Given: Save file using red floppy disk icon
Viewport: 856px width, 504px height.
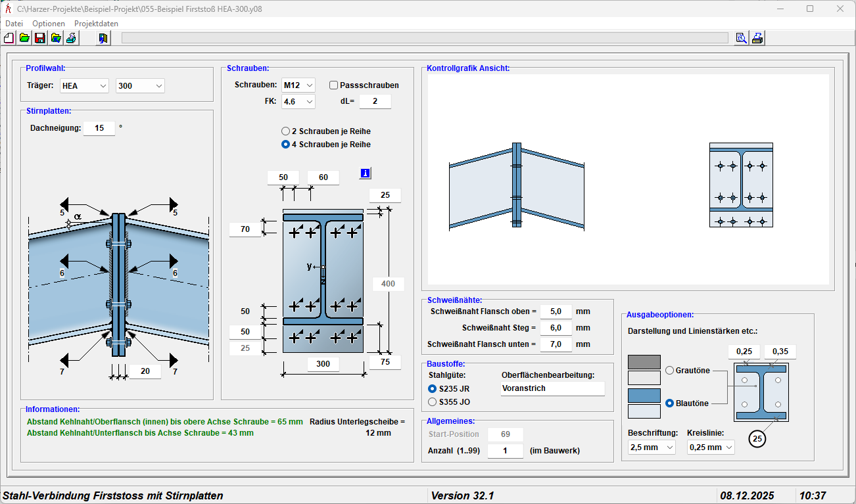Looking at the screenshot, I should 40,38.
